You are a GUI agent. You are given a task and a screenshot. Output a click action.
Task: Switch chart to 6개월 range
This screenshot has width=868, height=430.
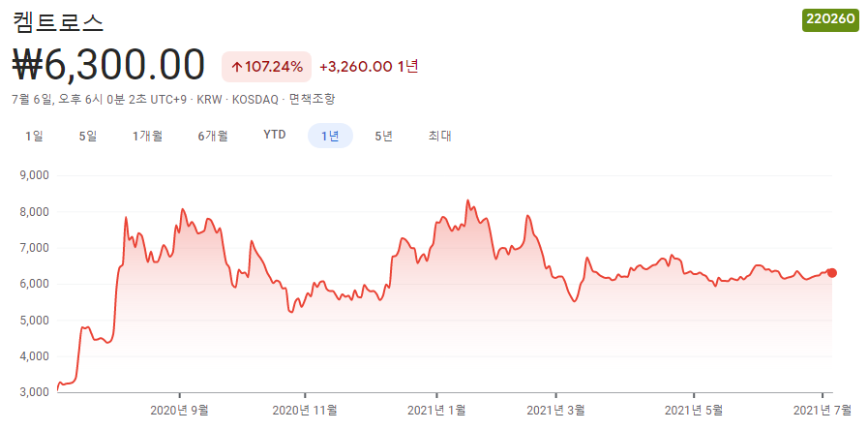pos(213,136)
